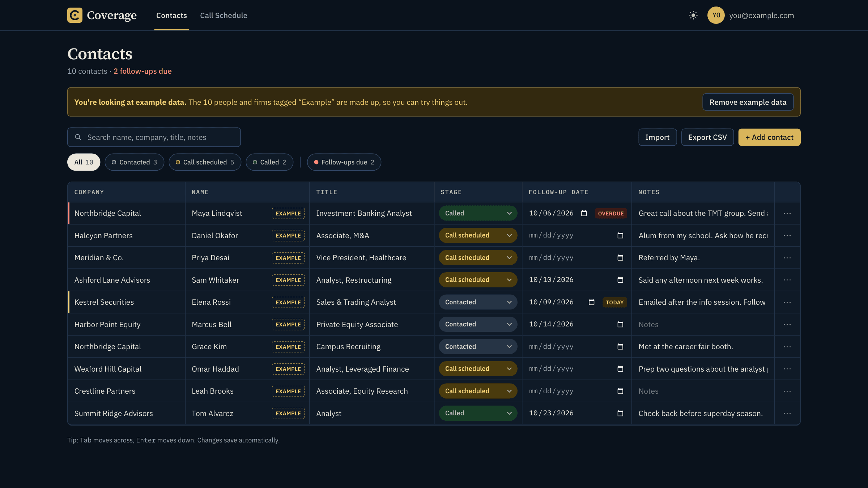Export contacts with Export CSV
The image size is (868, 488).
(x=707, y=137)
